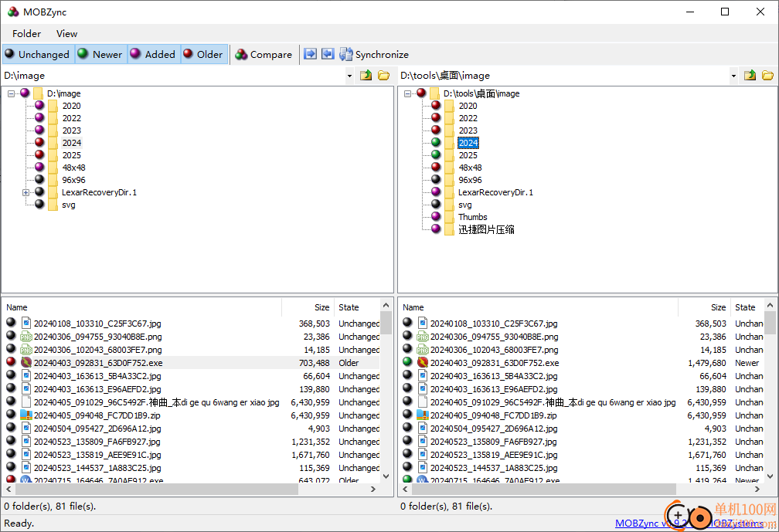The width and height of the screenshot is (779, 532).
Task: Go up one level for D:\tools\桌面\image path
Action: click(x=750, y=76)
